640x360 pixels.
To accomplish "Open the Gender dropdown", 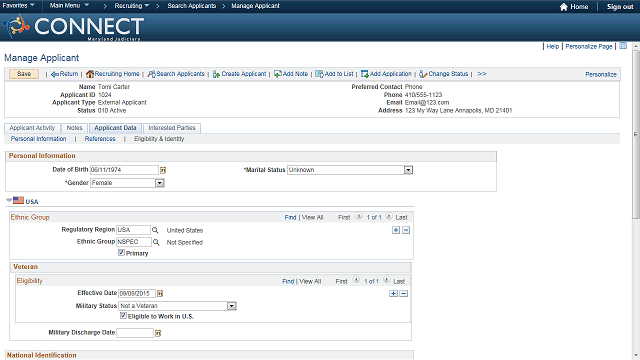I will pyautogui.click(x=160, y=183).
